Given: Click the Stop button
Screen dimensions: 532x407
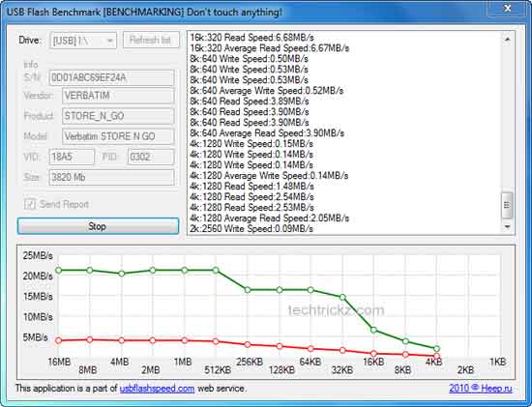Looking at the screenshot, I should pos(98,226).
